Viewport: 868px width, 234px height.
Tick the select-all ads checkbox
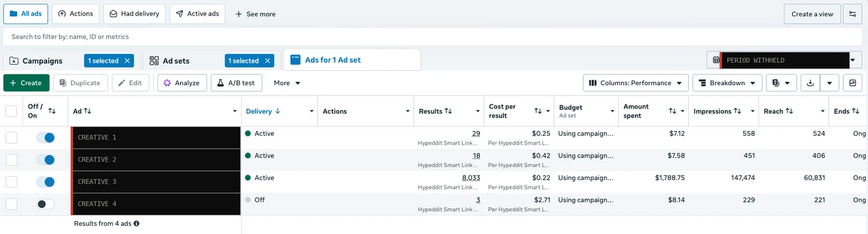coord(11,111)
